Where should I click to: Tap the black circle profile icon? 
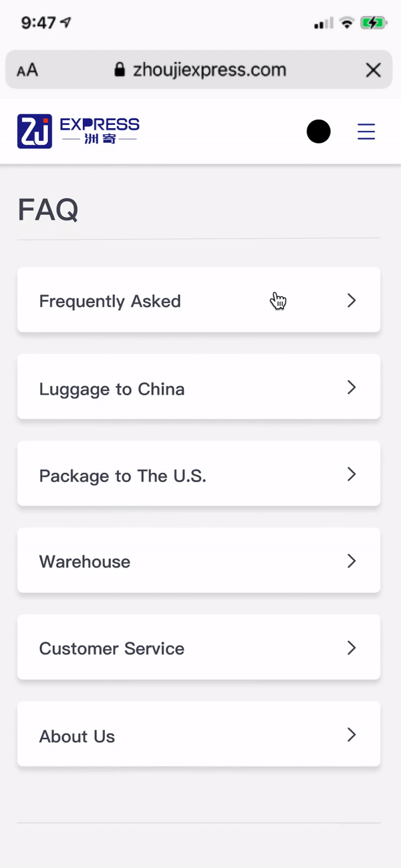pyautogui.click(x=319, y=132)
